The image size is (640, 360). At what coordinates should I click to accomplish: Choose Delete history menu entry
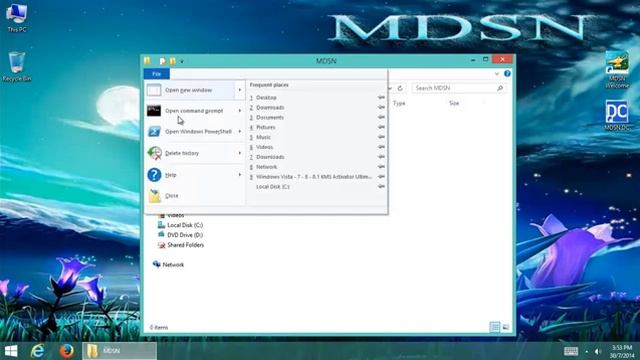click(190, 153)
